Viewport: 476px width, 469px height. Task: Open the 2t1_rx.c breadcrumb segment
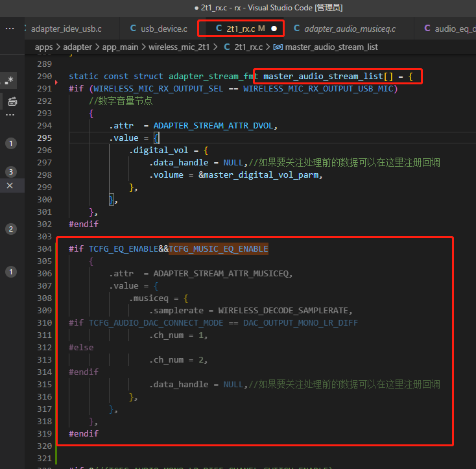pyautogui.click(x=248, y=47)
